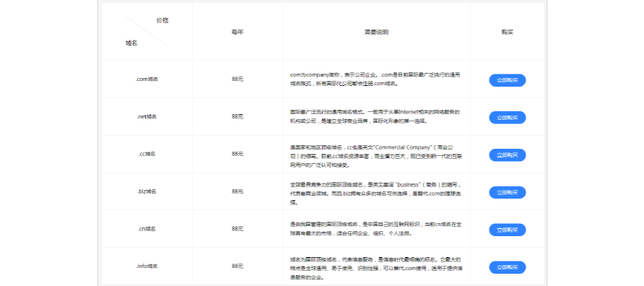Click the .com domain description text

375,79
